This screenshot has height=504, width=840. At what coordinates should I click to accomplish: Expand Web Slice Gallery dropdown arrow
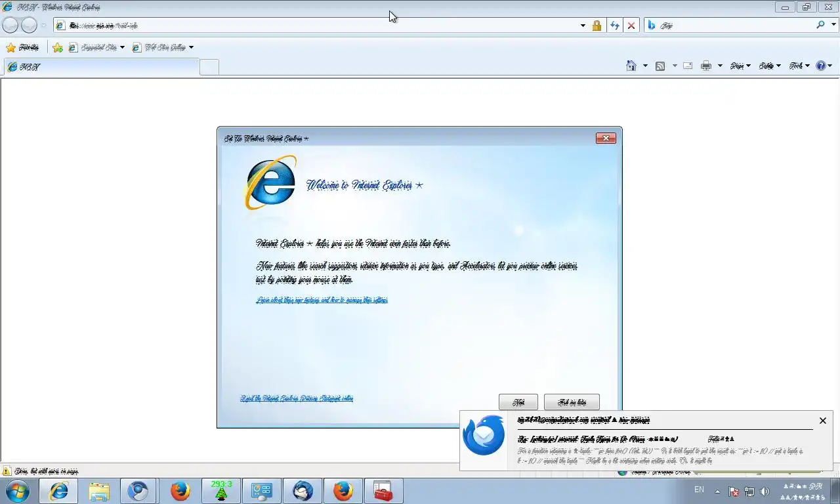tap(191, 47)
